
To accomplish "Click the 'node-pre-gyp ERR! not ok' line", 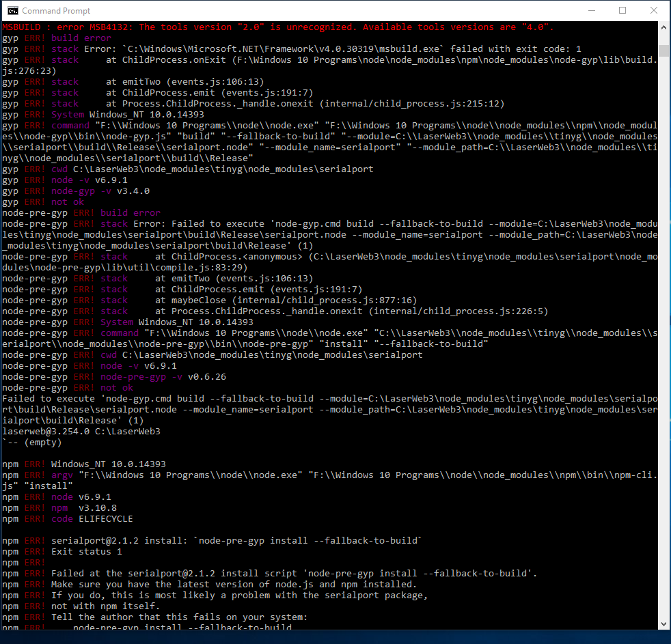I will (68, 388).
